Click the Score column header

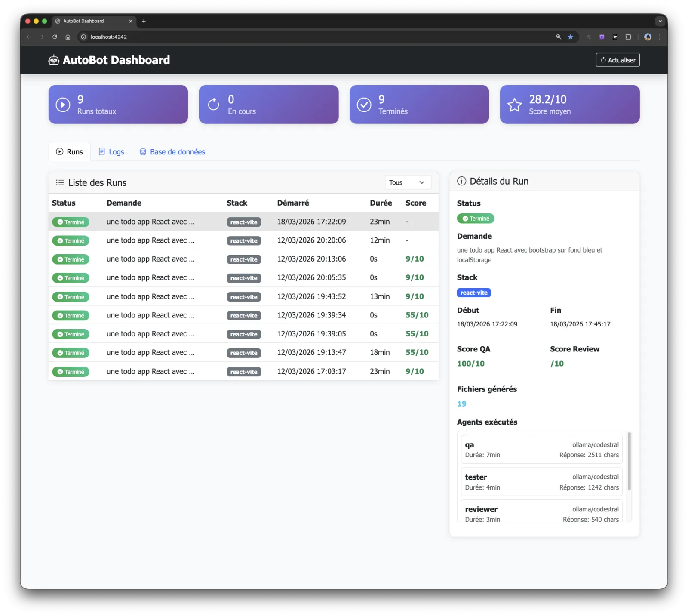[x=416, y=203]
